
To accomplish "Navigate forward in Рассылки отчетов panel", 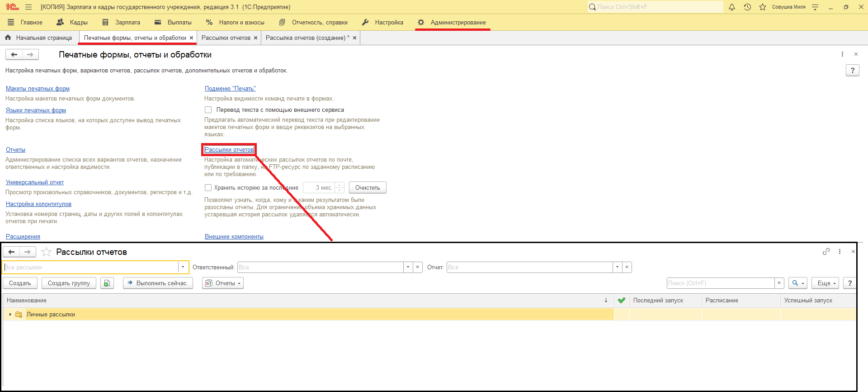I will click(28, 252).
